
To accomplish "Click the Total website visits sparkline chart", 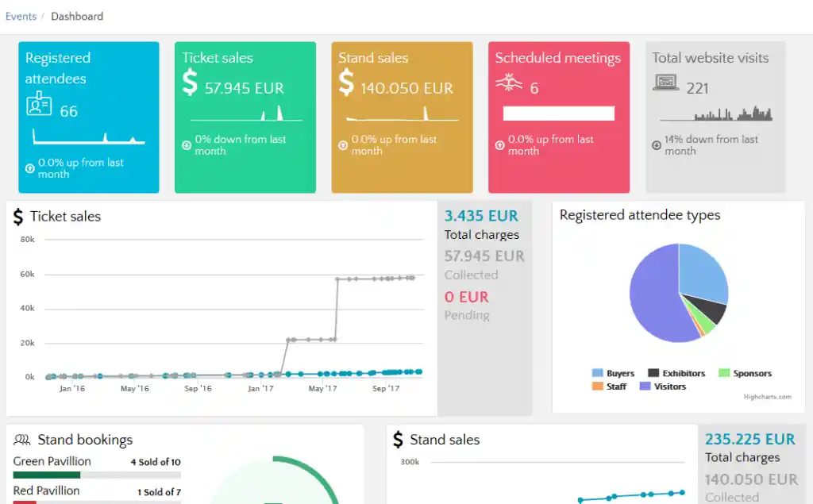I will tap(716, 113).
